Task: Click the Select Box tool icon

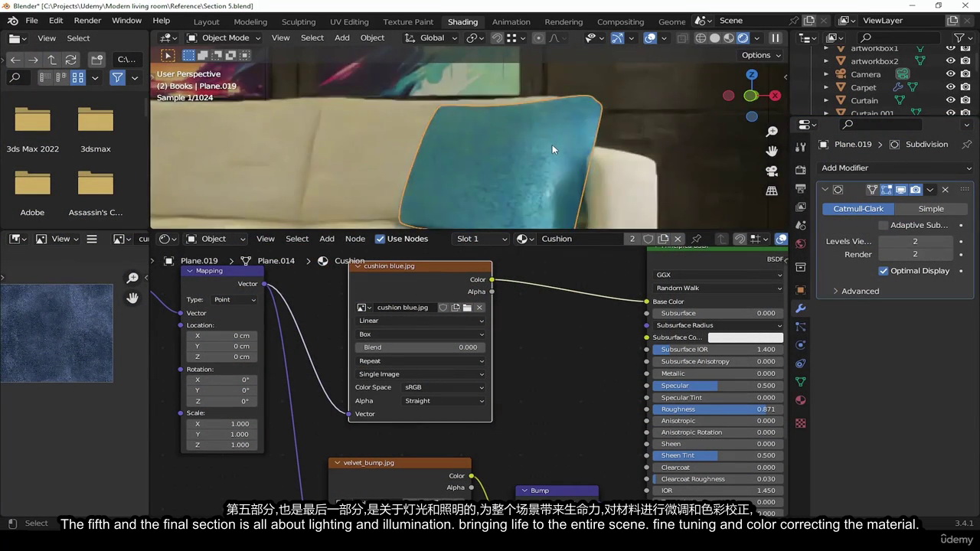Action: (168, 55)
